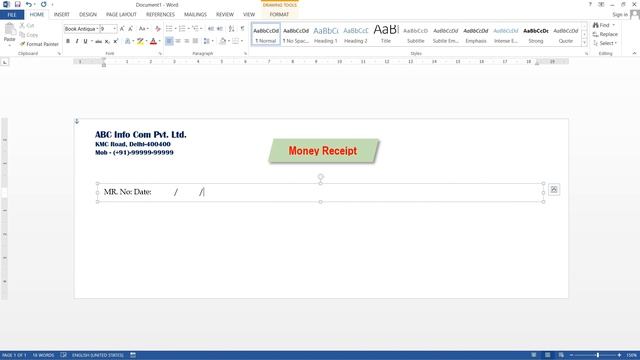Open the font size dropdown

[x=114, y=29]
